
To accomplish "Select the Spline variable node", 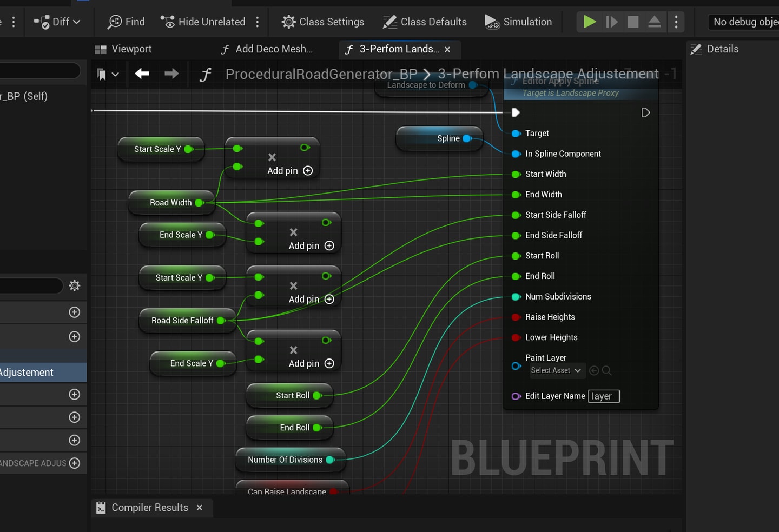I will point(439,138).
